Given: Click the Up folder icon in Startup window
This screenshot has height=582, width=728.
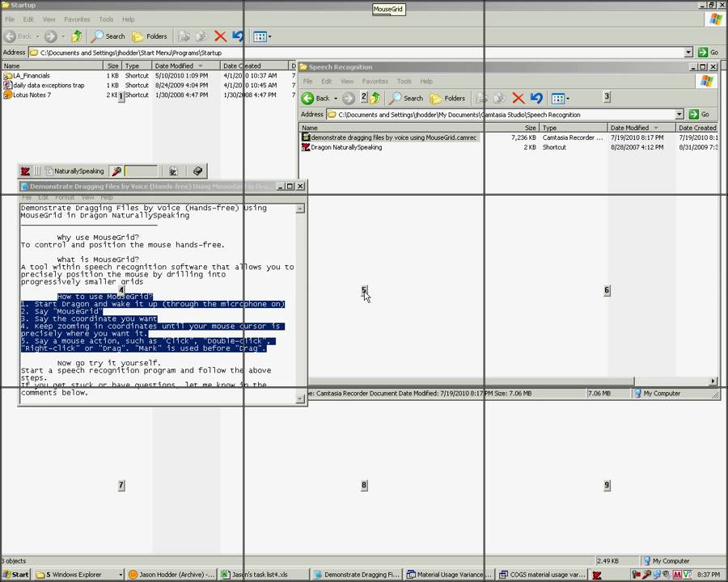Looking at the screenshot, I should tap(77, 36).
